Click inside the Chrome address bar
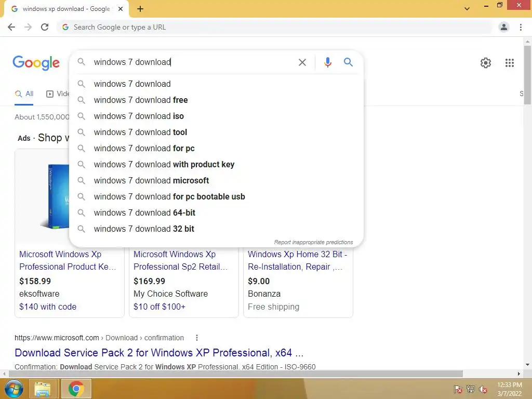The width and height of the screenshot is (532, 399). pyautogui.click(x=275, y=27)
